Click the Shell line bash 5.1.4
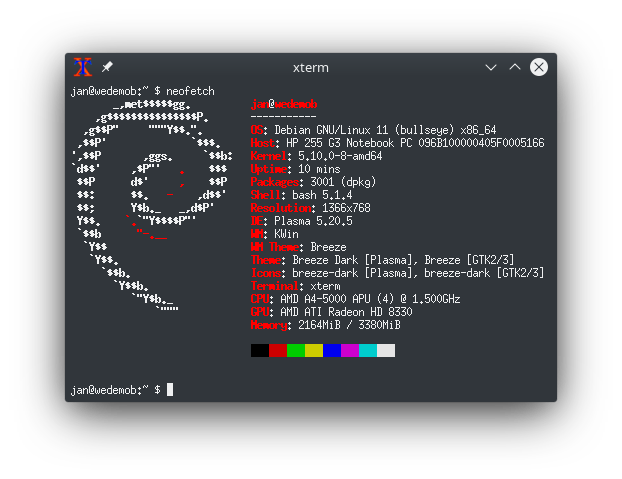 click(301, 195)
